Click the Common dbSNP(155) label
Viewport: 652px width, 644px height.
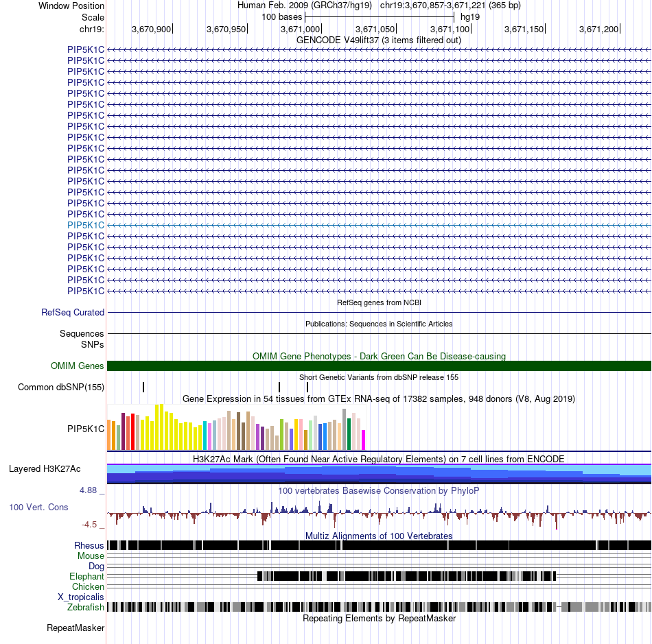[60, 387]
